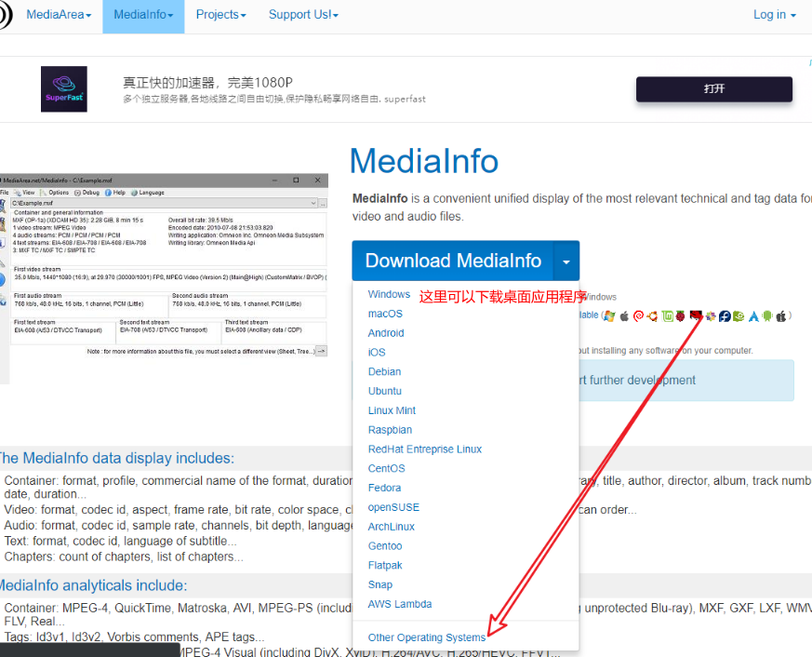Click the scrollbar at the bottom left
The height and width of the screenshot is (657, 812).
pyautogui.click(x=90, y=652)
